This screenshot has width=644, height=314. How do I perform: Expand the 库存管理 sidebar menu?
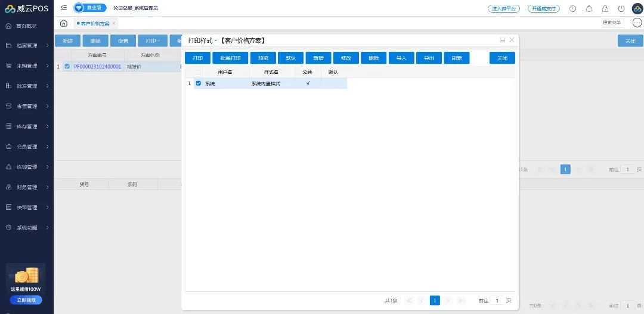[x=27, y=127]
